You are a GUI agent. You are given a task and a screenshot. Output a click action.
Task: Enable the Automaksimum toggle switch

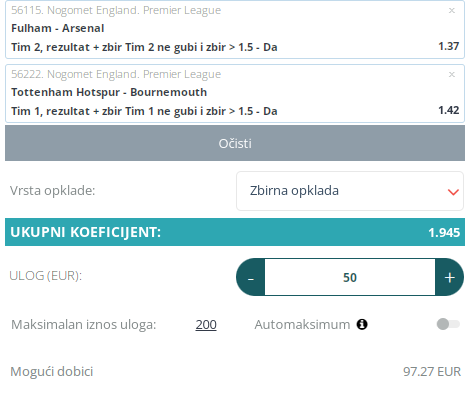[448, 324]
